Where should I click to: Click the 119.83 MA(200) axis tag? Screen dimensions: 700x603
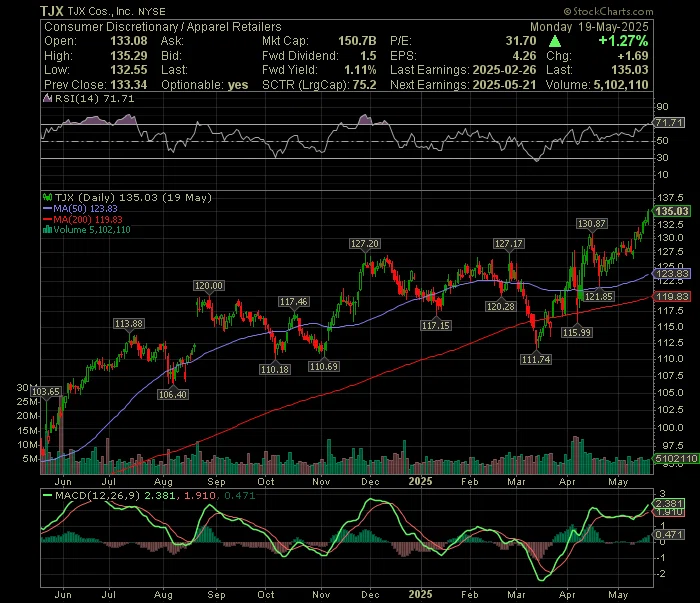tap(671, 296)
